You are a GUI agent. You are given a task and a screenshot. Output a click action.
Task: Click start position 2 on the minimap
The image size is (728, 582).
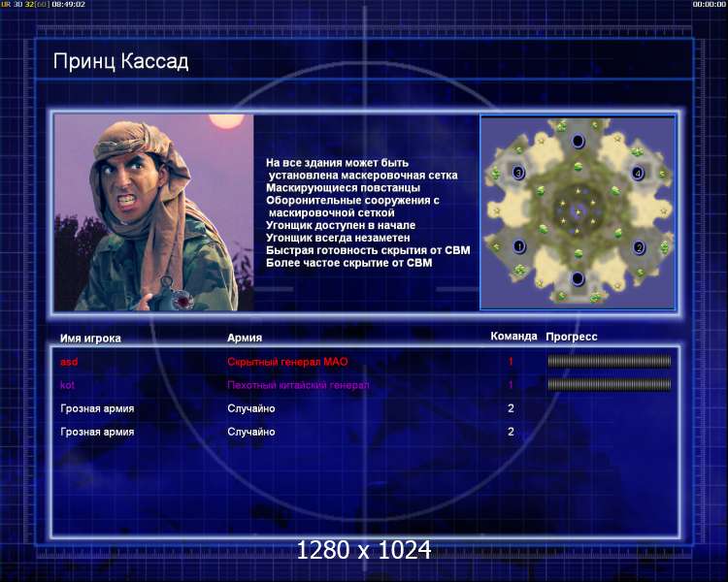639,247
